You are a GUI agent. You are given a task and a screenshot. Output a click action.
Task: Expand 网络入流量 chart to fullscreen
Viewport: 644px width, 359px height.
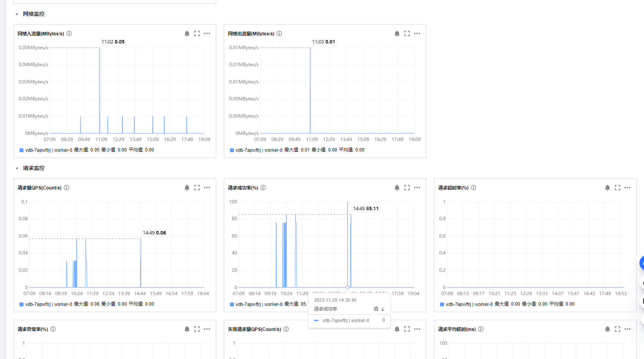coord(197,33)
